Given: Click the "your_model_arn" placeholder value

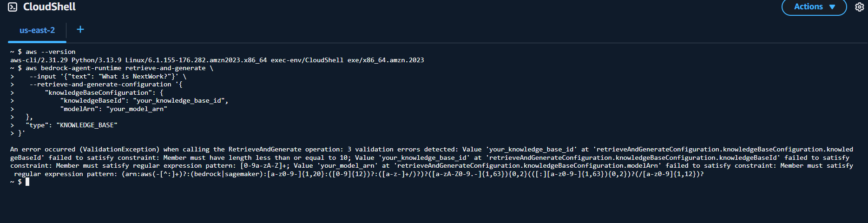Looking at the screenshot, I should click(137, 109).
